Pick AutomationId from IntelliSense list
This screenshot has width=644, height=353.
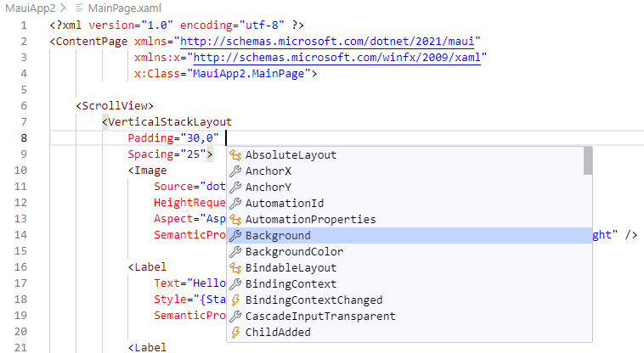pyautogui.click(x=410, y=204)
